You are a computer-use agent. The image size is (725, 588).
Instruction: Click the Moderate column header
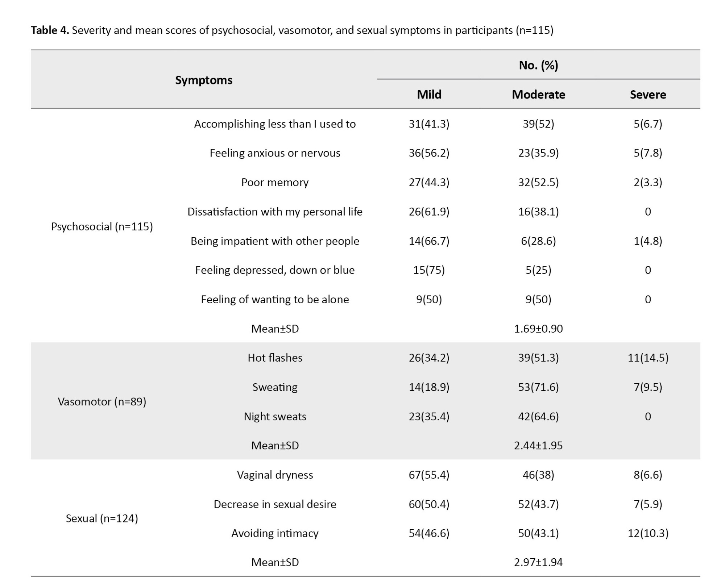coord(538,95)
